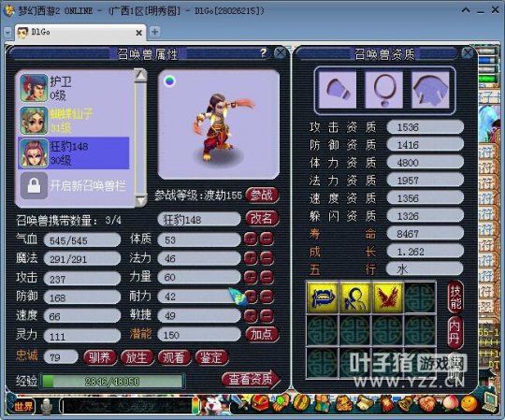
Task: Select the red wings skill icon
Action: [387, 297]
